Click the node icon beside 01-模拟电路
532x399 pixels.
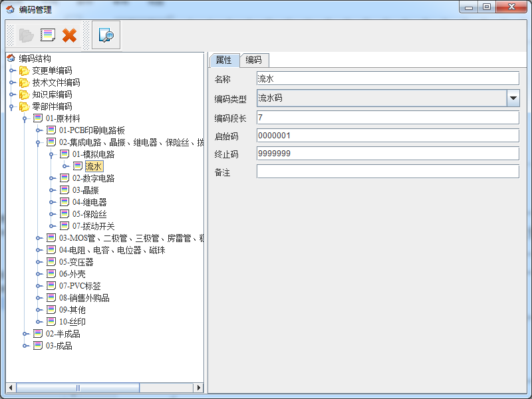[64, 154]
